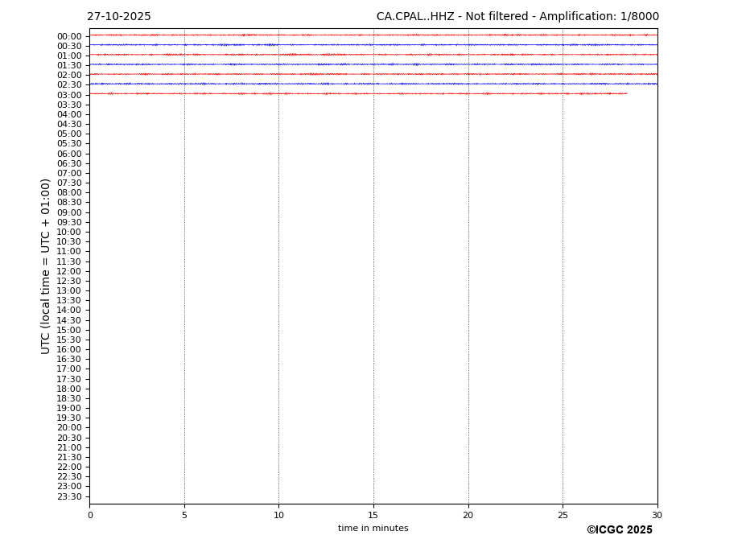Click the right end of the 03:00 red trace
Viewport: 746px width, 560px height.
pyautogui.click(x=624, y=93)
